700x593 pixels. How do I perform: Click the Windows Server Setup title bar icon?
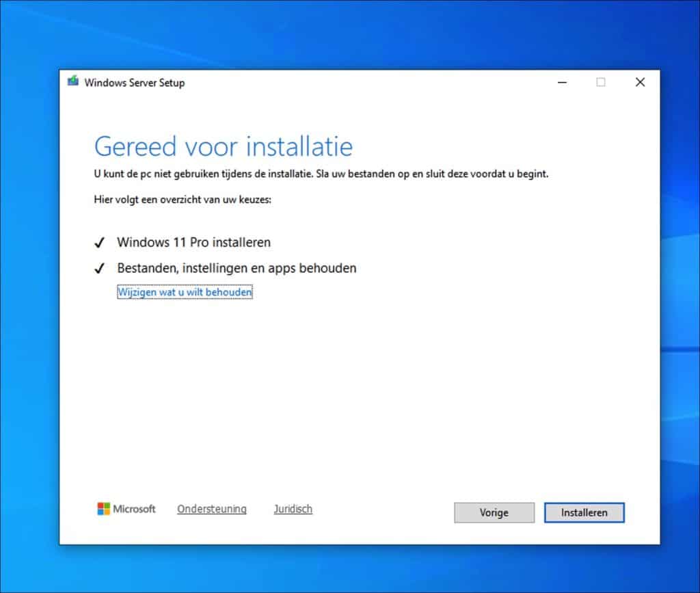coord(73,82)
